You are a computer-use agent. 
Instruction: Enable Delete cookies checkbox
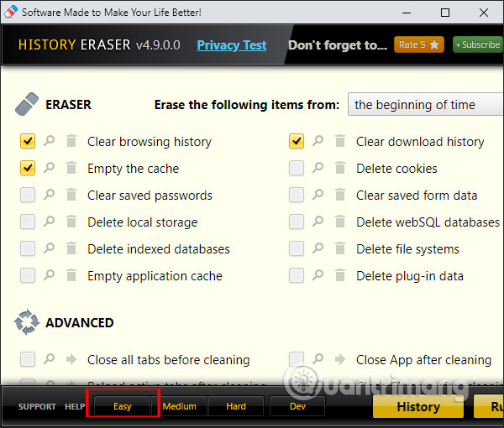coord(297,168)
